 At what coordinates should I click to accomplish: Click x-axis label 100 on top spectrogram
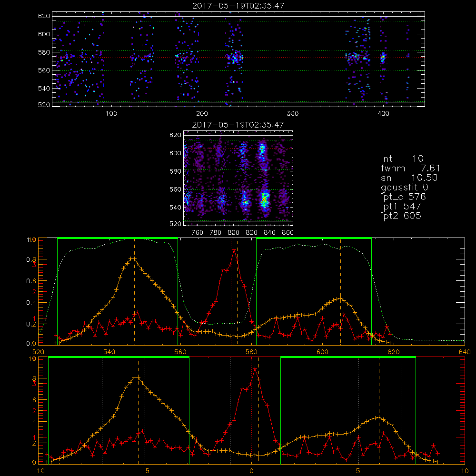click(111, 114)
